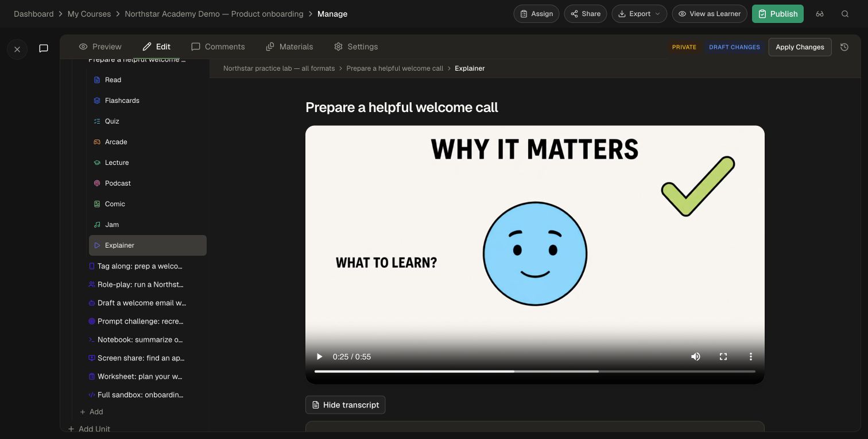Open Northstar Academy Demo breadcrumb
868x439 pixels.
pyautogui.click(x=214, y=14)
